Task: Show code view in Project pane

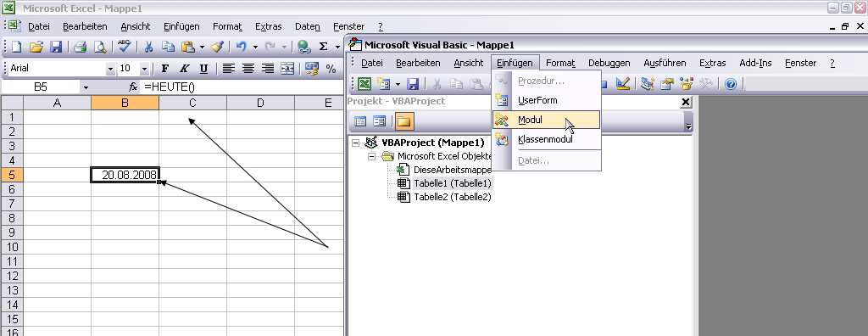Action: click(x=360, y=121)
